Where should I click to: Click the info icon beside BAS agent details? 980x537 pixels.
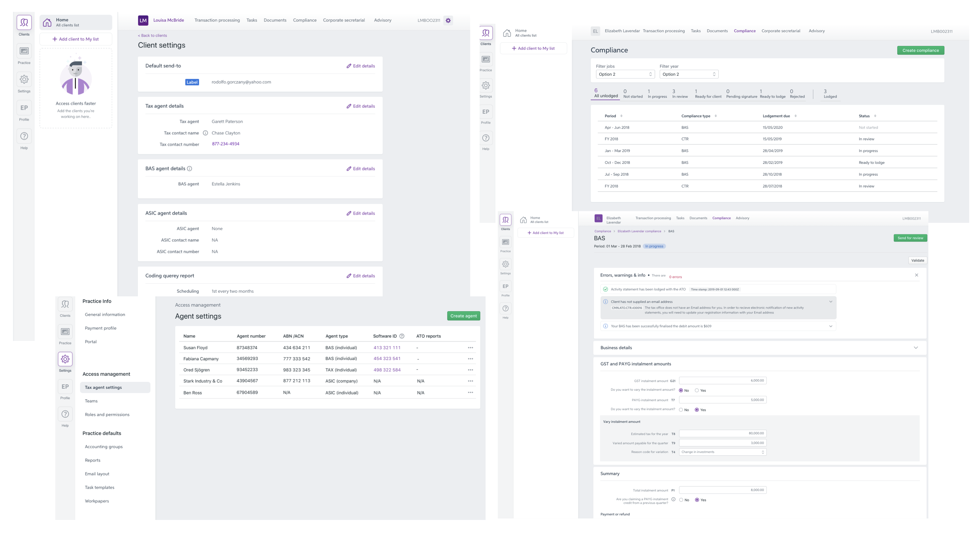(x=189, y=169)
